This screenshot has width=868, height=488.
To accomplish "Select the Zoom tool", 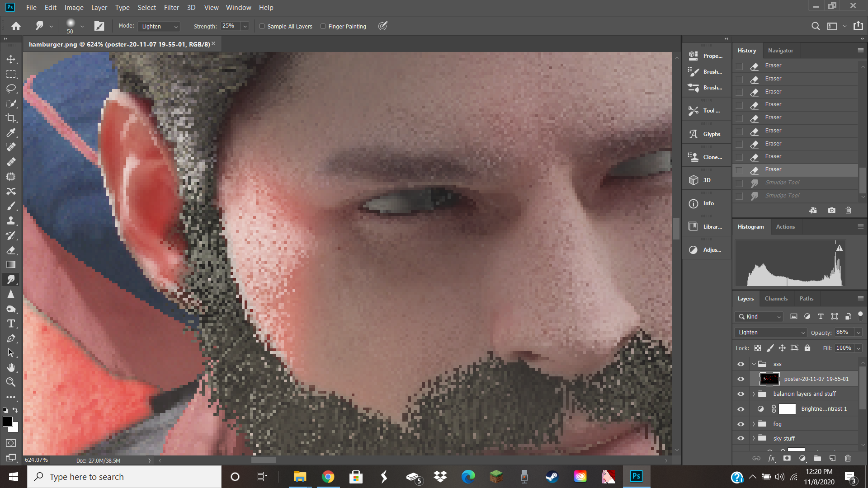I will [x=11, y=382].
